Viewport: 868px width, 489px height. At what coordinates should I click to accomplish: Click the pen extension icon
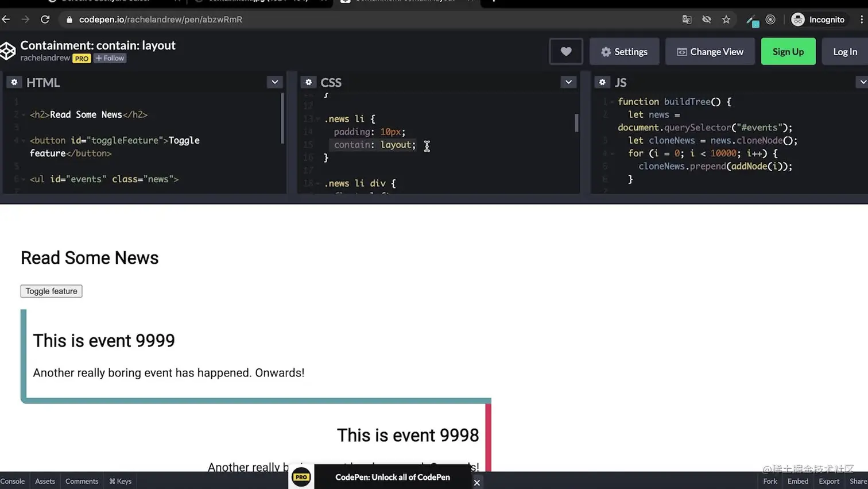tap(752, 21)
